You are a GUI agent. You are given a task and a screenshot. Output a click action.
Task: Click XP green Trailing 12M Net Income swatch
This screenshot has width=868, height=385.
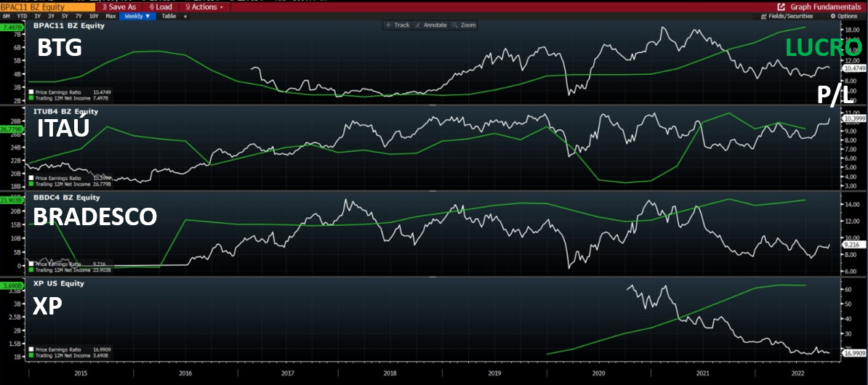(x=31, y=357)
